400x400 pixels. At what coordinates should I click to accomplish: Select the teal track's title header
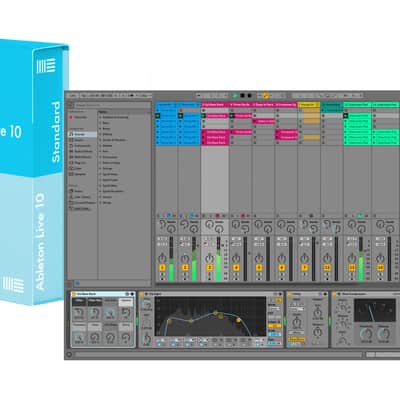(x=332, y=105)
